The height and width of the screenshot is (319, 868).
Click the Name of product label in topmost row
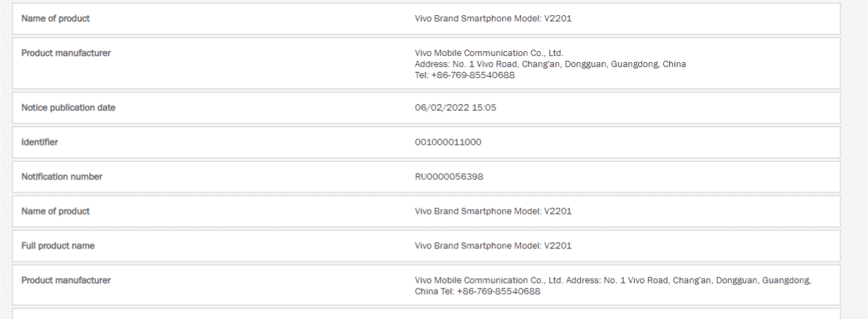55,19
